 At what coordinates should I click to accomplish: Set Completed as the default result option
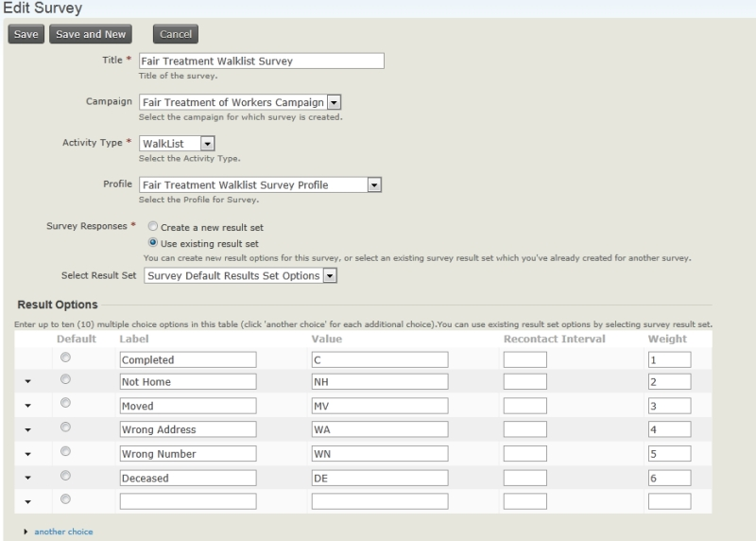click(x=65, y=358)
